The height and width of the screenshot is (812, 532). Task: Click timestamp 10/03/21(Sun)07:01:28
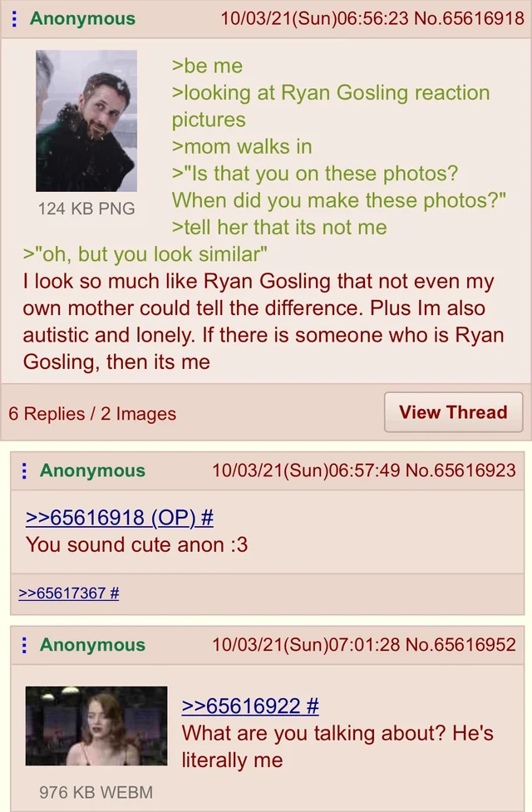(x=306, y=645)
